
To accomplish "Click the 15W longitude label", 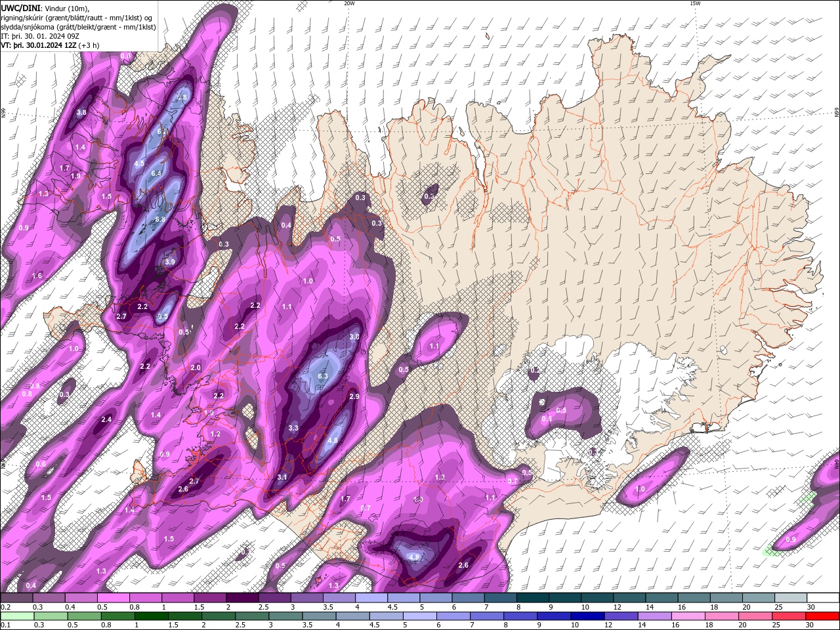I will 695,3.
